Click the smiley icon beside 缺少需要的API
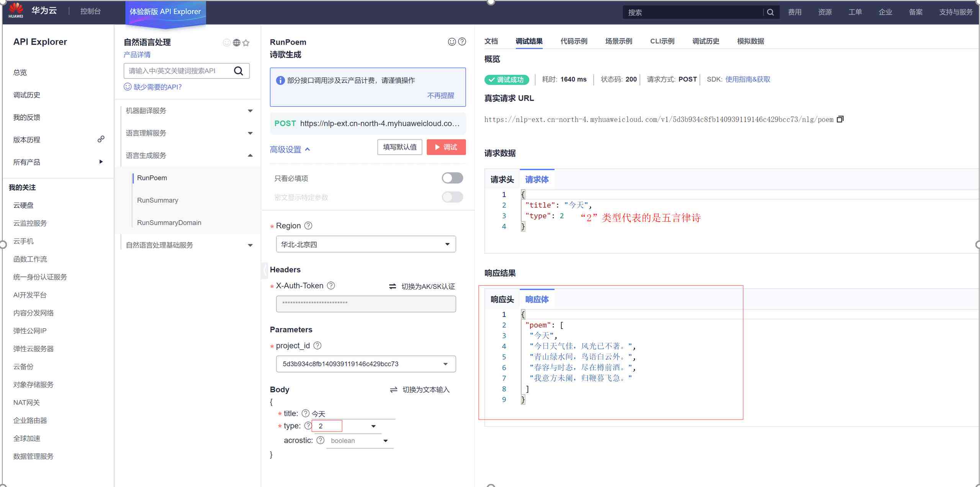Image resolution: width=980 pixels, height=487 pixels. click(128, 87)
